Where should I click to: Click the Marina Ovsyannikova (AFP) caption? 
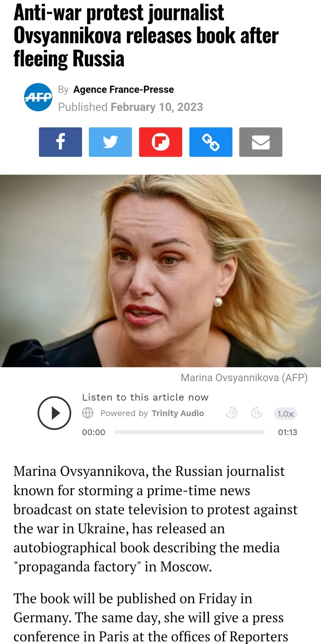(244, 378)
